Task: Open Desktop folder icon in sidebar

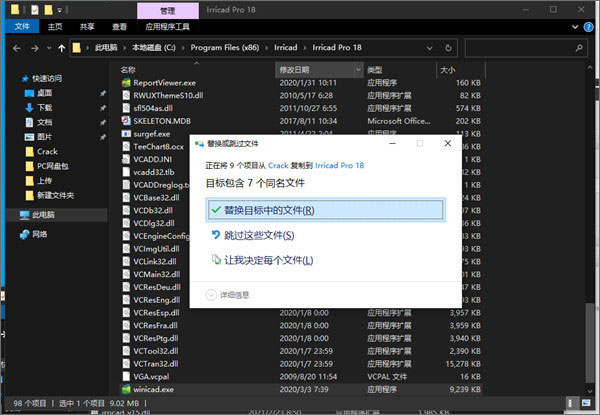Action: coord(29,93)
